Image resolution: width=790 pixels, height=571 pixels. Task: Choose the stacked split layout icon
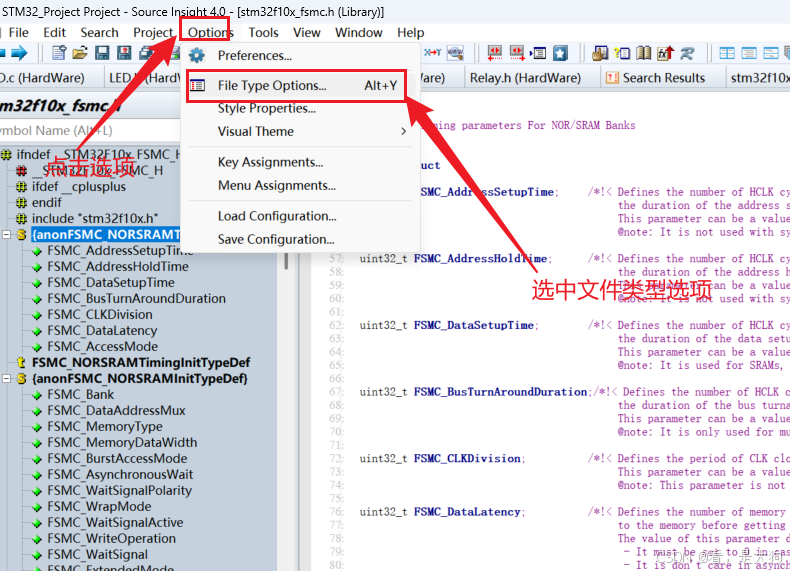coord(771,53)
